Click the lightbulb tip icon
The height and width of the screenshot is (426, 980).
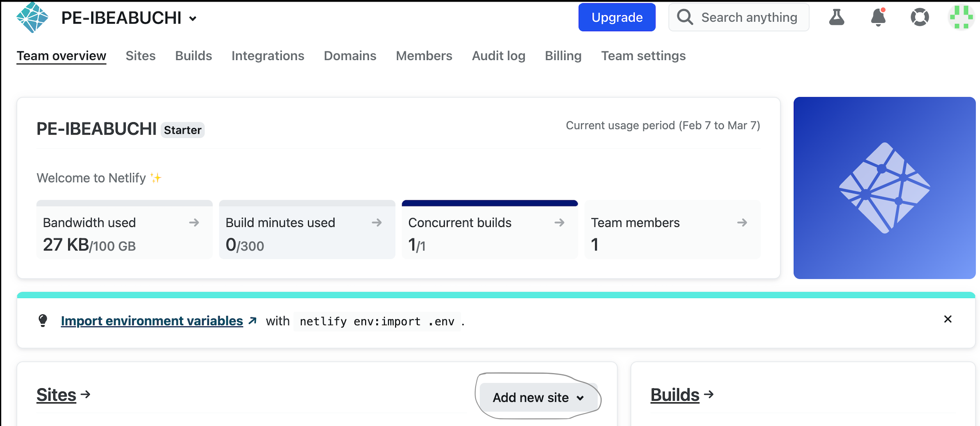coord(43,321)
